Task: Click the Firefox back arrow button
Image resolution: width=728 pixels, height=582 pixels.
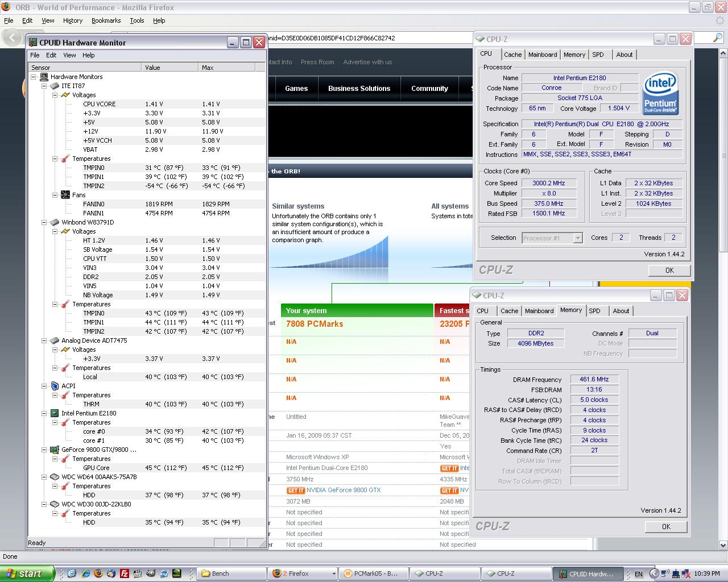Action: 12,38
